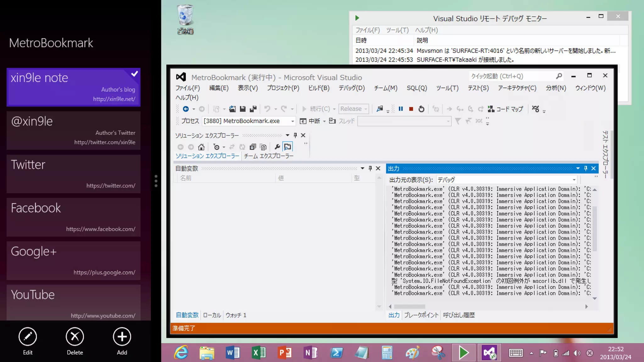Open the ビルド(B) menu
Viewport: 644px width, 362px height.
pyautogui.click(x=319, y=88)
